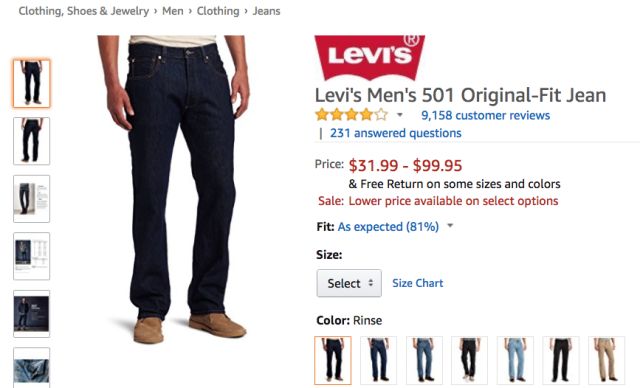640x388 pixels.
Task: Navigate to the Men breadcrumb
Action: pyautogui.click(x=173, y=11)
